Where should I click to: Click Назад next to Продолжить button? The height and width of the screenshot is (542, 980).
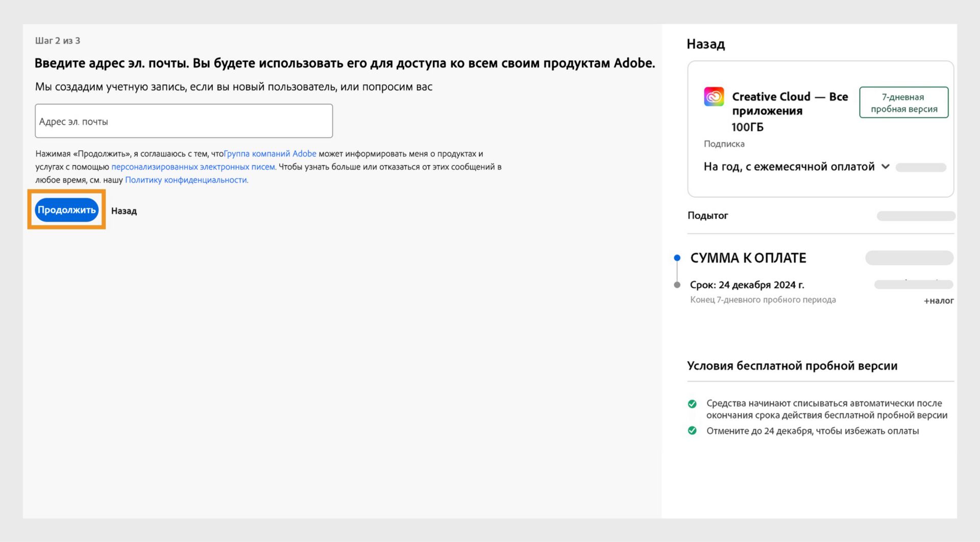[124, 211]
